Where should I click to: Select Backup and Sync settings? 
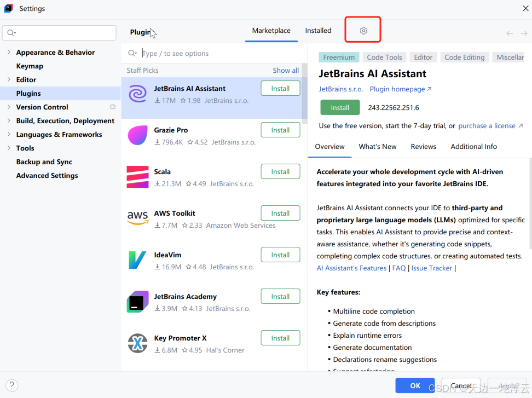(x=44, y=162)
